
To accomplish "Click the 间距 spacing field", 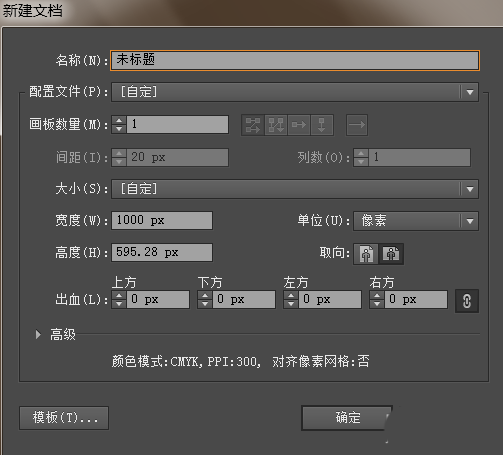I will pyautogui.click(x=177, y=157).
